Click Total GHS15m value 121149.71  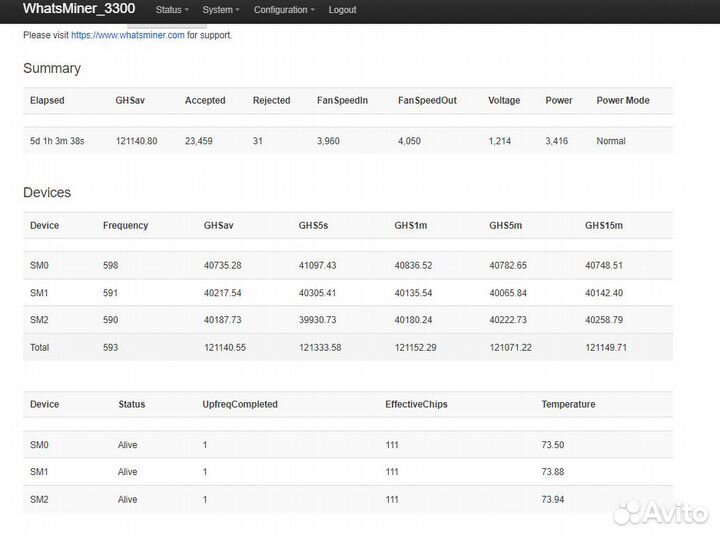[x=606, y=347]
